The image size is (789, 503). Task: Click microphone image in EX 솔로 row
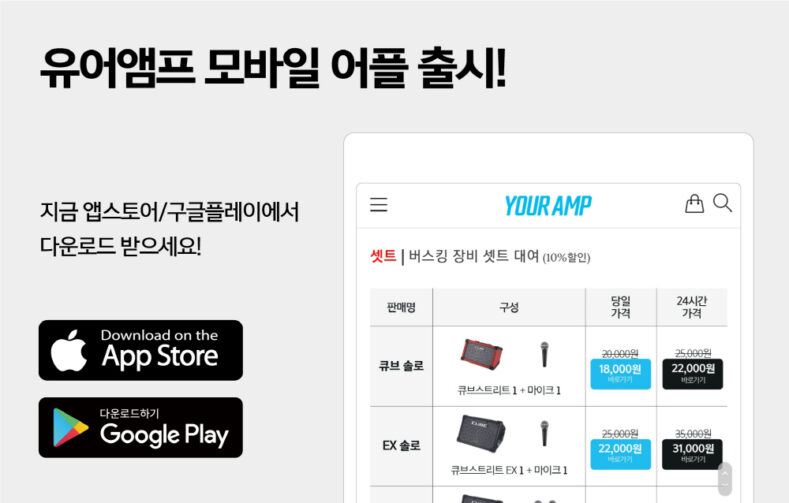pyautogui.click(x=544, y=433)
